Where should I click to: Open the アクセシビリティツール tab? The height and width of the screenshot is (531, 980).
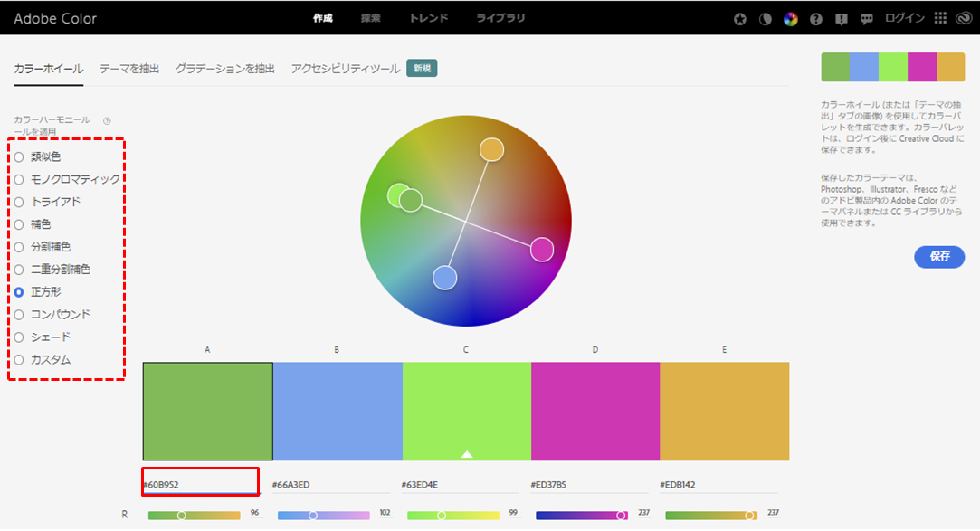(x=345, y=69)
